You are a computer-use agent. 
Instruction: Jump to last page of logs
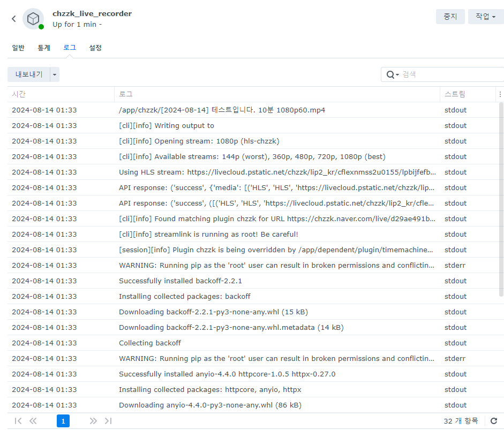point(108,421)
